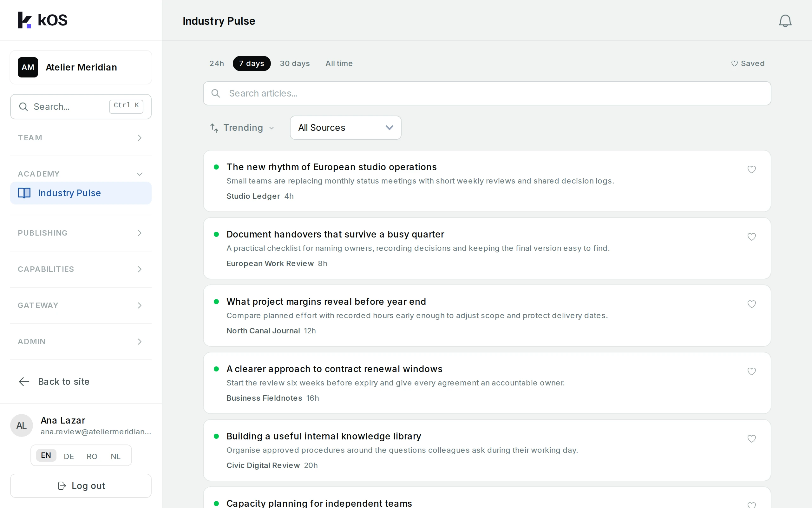Click the Log out button

81,486
